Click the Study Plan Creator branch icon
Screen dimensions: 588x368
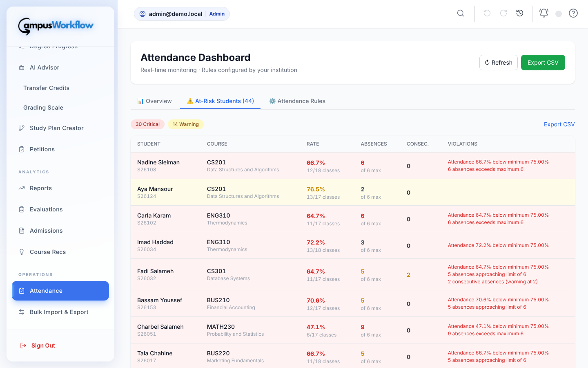tap(22, 128)
